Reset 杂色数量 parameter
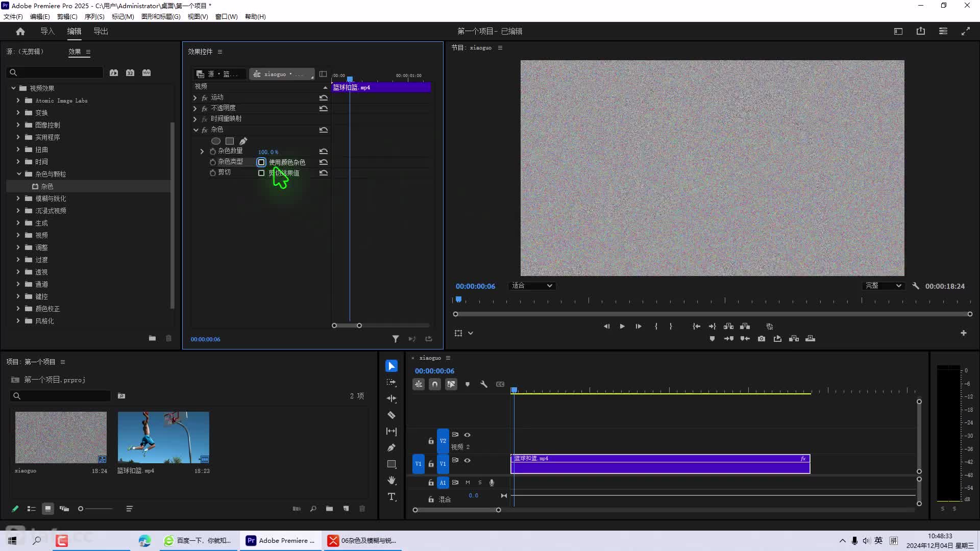 [x=323, y=151]
